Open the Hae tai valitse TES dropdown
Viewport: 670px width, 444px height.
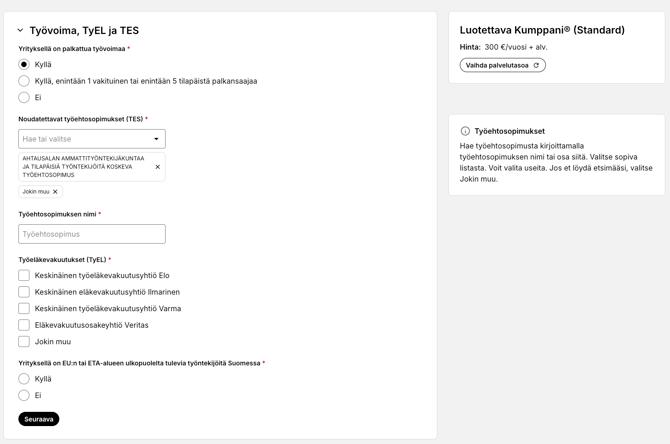coord(92,139)
